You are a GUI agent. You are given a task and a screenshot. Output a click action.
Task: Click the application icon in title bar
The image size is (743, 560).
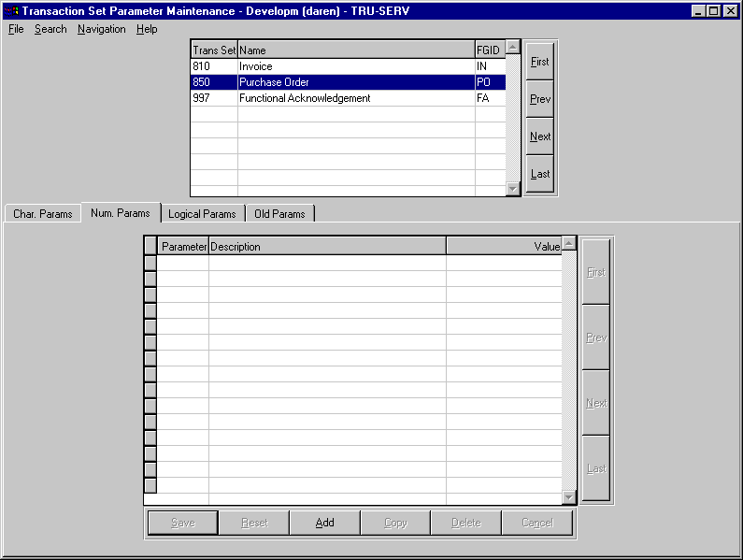11,11
